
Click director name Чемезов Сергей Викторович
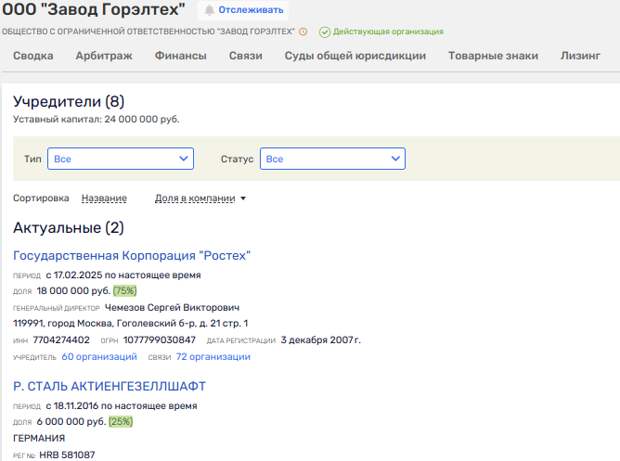172,308
